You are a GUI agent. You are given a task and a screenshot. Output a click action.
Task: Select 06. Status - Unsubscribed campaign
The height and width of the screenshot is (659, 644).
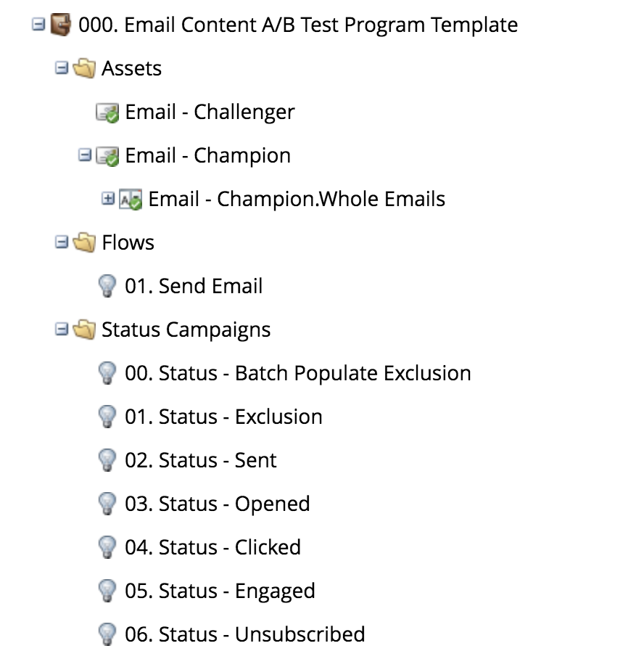click(x=244, y=634)
